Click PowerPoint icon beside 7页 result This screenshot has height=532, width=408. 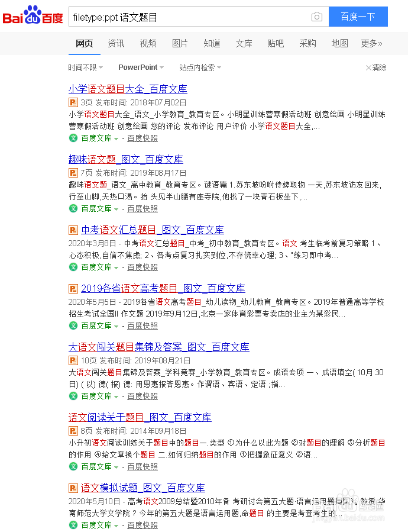[73, 173]
